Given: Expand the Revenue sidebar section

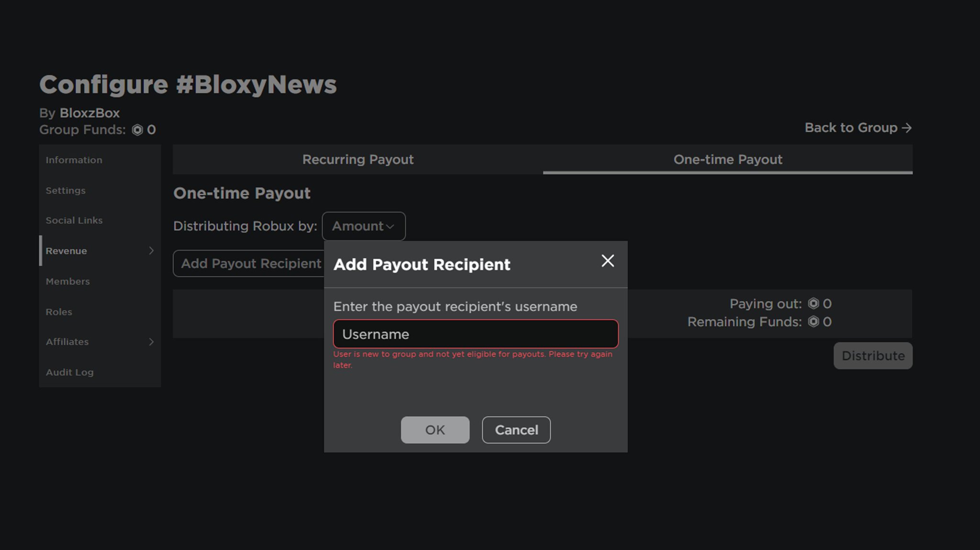Looking at the screenshot, I should [151, 250].
